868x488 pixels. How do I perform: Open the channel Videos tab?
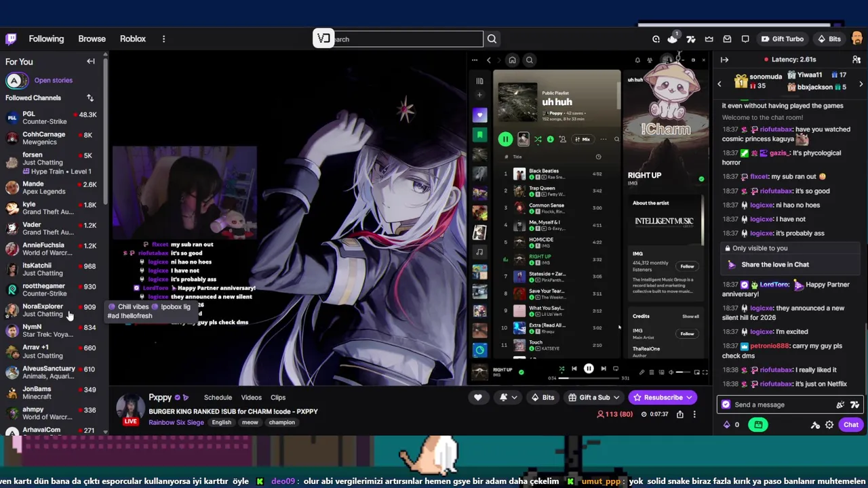(x=251, y=397)
